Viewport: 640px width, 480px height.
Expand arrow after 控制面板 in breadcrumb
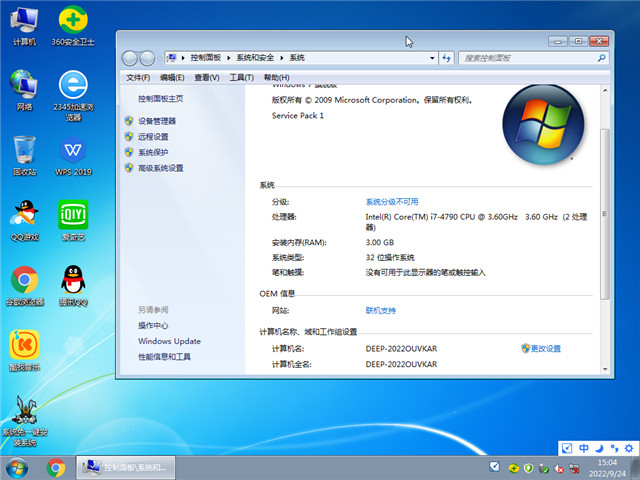click(x=229, y=58)
